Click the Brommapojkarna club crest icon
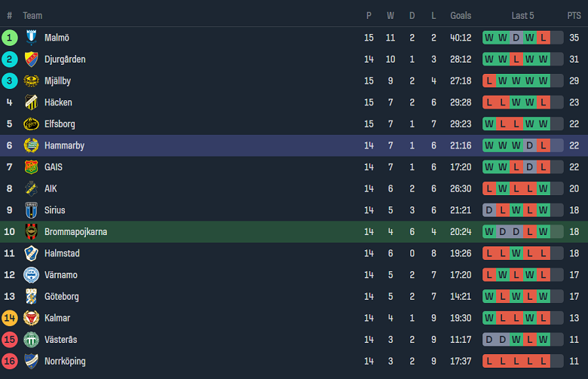 coord(31,231)
